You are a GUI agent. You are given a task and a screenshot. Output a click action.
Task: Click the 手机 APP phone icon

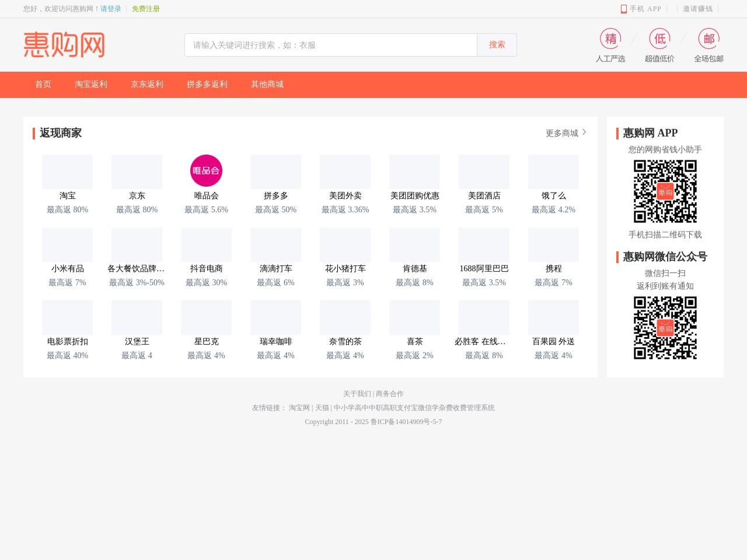pos(623,9)
